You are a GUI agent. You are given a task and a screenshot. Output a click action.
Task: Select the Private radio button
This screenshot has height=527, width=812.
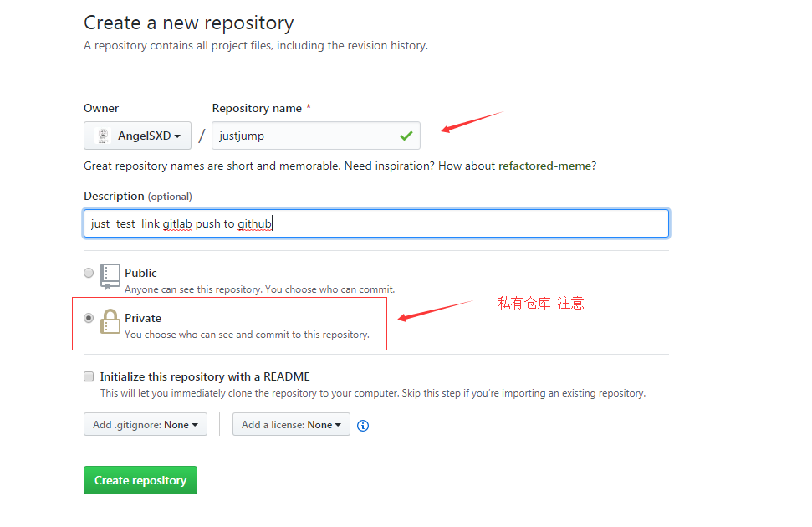tap(89, 318)
